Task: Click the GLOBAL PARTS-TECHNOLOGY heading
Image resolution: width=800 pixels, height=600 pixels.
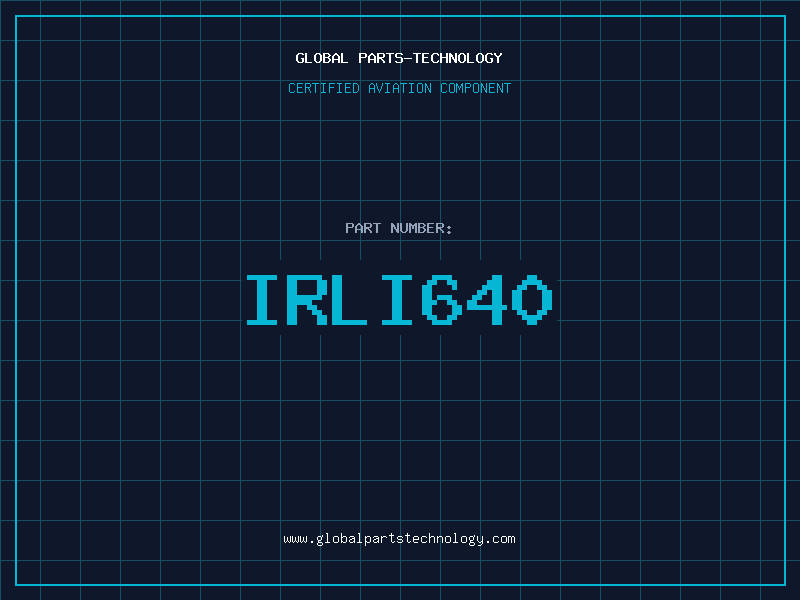Action: [399, 58]
